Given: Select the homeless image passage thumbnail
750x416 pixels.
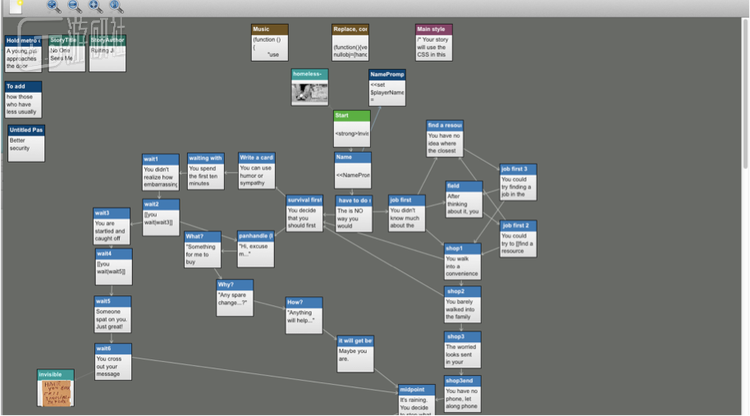Looking at the screenshot, I should tap(310, 88).
